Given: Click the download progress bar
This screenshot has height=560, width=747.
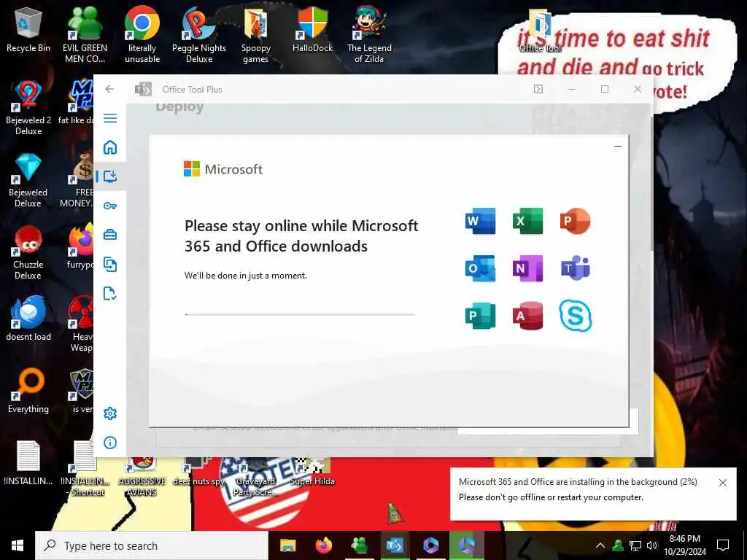Looking at the screenshot, I should click(x=300, y=314).
